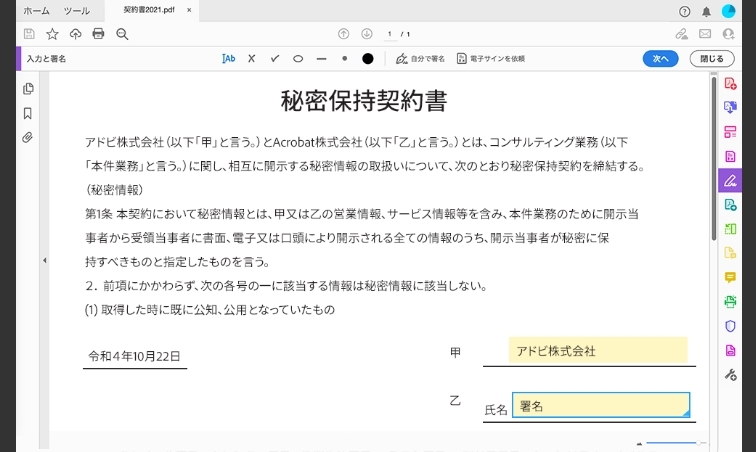Click the pink organize pages icon in right sidebar
756x452 pixels.
coord(730,132)
